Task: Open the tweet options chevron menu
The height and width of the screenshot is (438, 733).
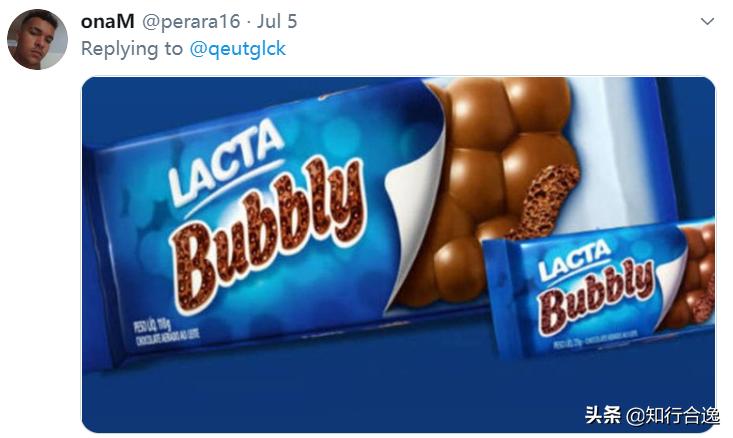Action: 707,22
